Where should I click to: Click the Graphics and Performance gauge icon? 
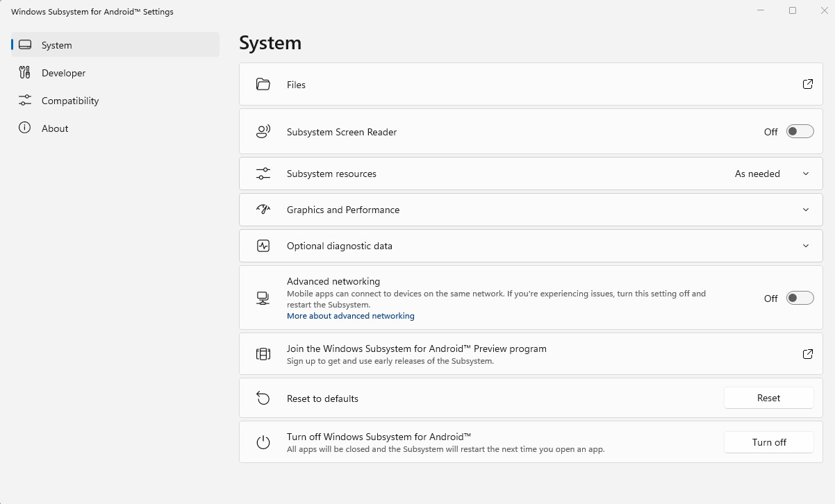click(x=263, y=210)
